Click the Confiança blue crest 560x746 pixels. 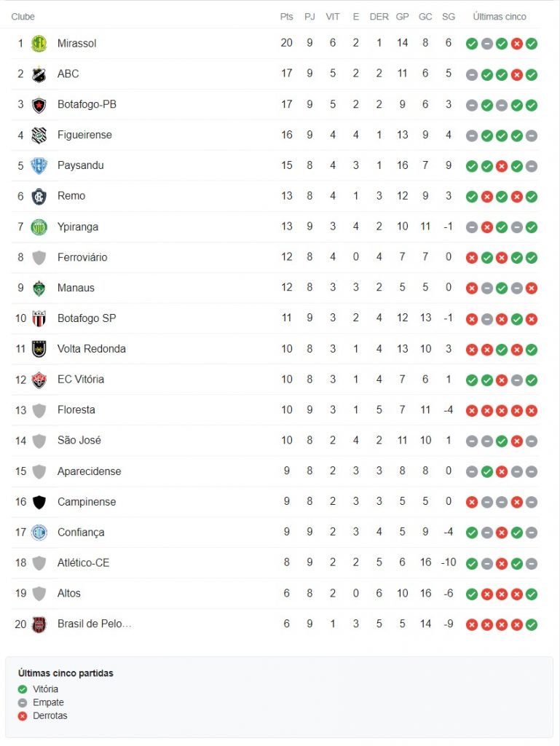39,533
